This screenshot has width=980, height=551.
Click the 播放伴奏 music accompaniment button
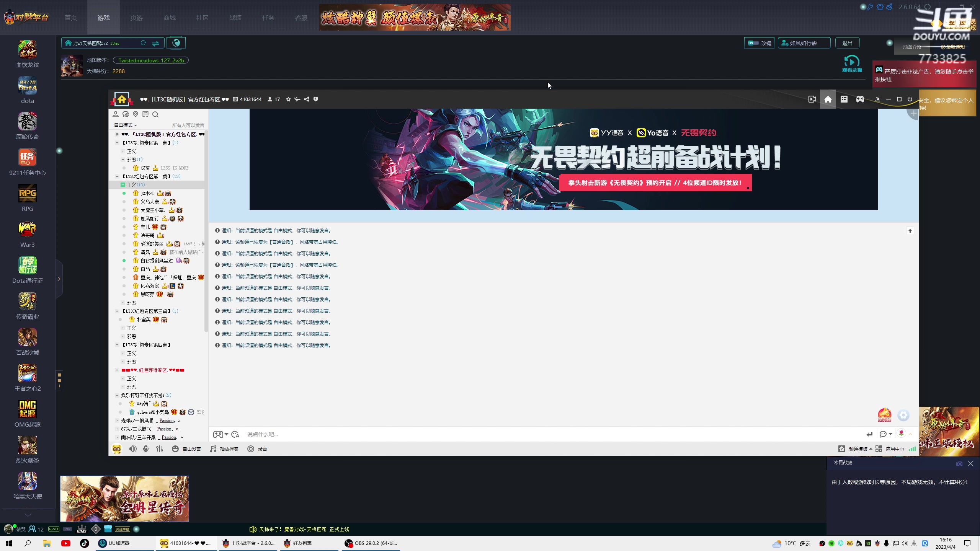tap(224, 449)
